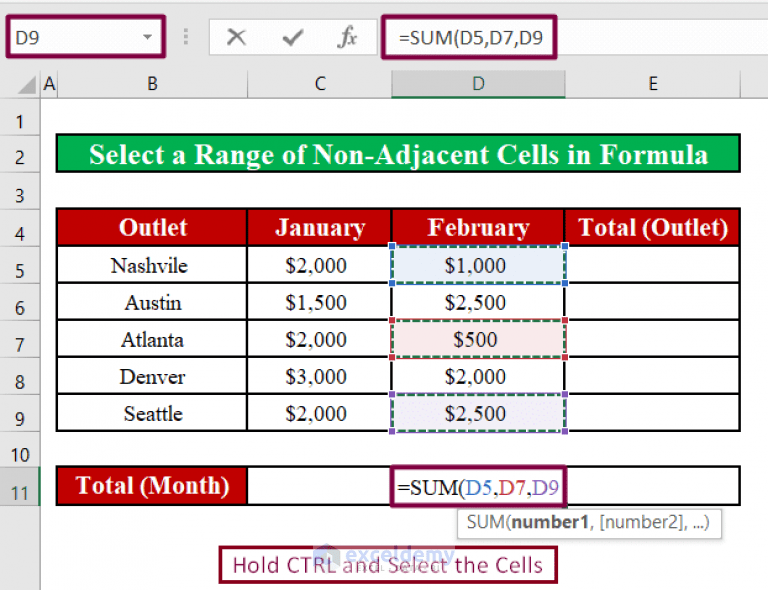
Task: Expand the Name Box dropdown arrow
Action: pyautogui.click(x=147, y=37)
